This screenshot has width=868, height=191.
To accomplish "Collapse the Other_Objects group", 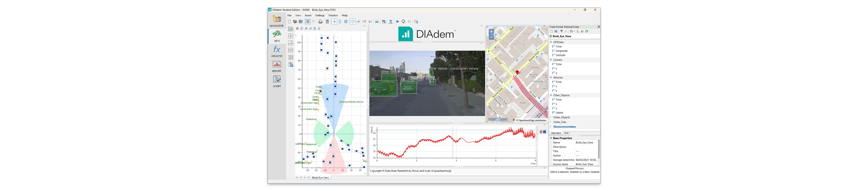I will (551, 95).
